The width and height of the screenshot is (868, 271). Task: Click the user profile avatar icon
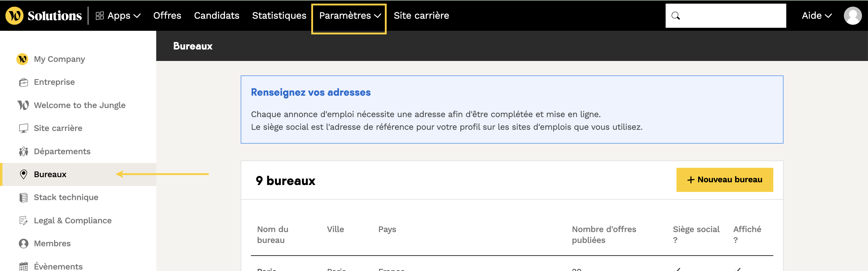point(852,15)
